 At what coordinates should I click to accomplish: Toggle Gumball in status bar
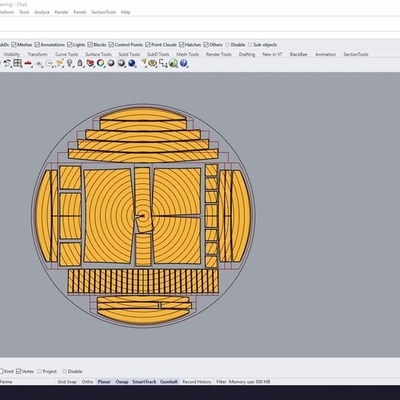169,382
